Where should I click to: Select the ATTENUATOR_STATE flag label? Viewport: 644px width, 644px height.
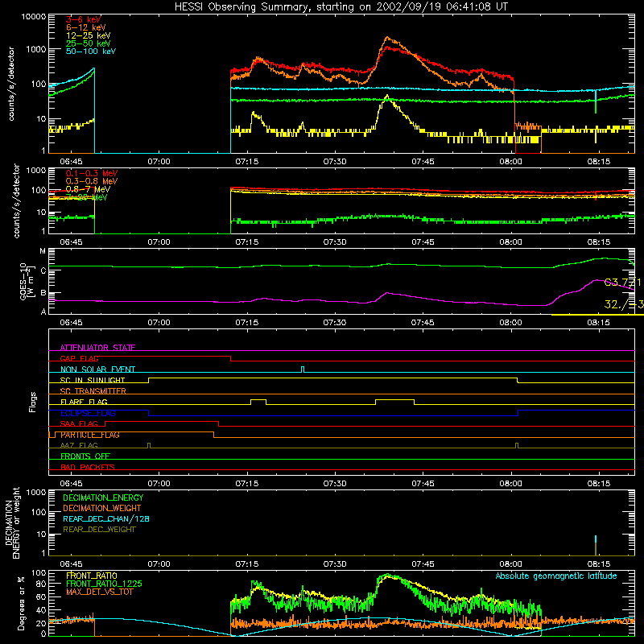(97, 348)
